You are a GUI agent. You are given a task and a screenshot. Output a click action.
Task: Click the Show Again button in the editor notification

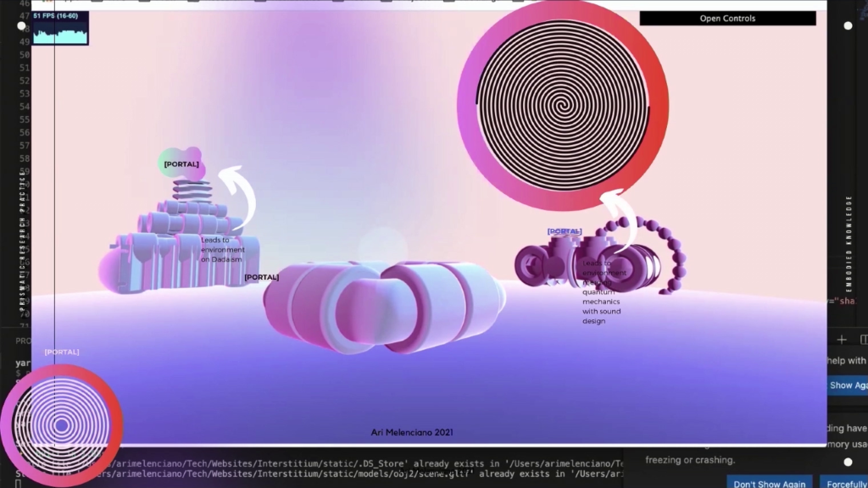(848, 385)
